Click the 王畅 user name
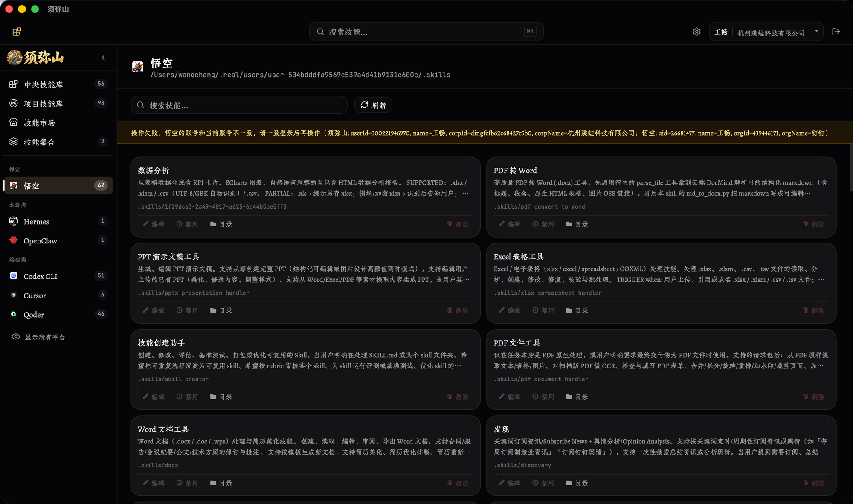This screenshot has height=504, width=853. [x=721, y=32]
